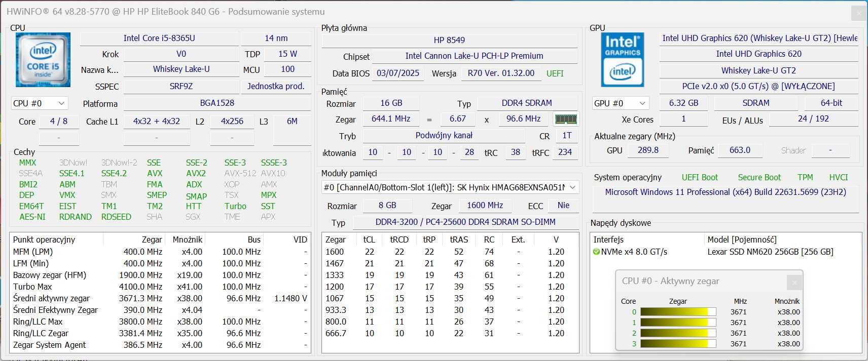Click the 6.32 GB GPU memory field
Viewport: 868px width, 361px height.
[683, 103]
